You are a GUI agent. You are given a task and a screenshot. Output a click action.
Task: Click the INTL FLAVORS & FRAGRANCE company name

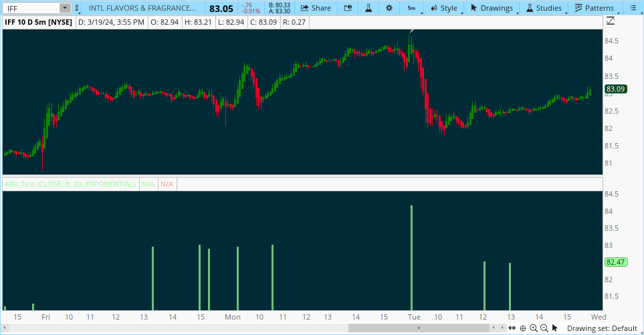tap(142, 8)
